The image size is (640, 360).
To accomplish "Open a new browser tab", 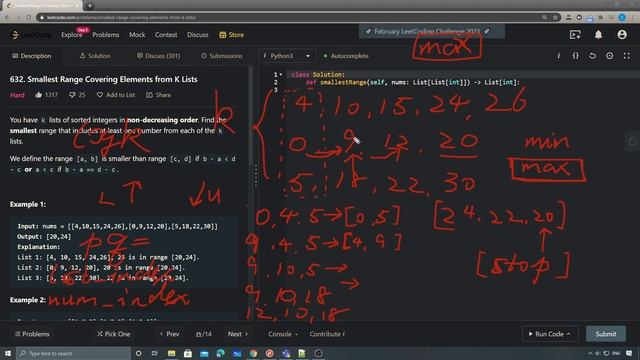I will coord(90,6).
